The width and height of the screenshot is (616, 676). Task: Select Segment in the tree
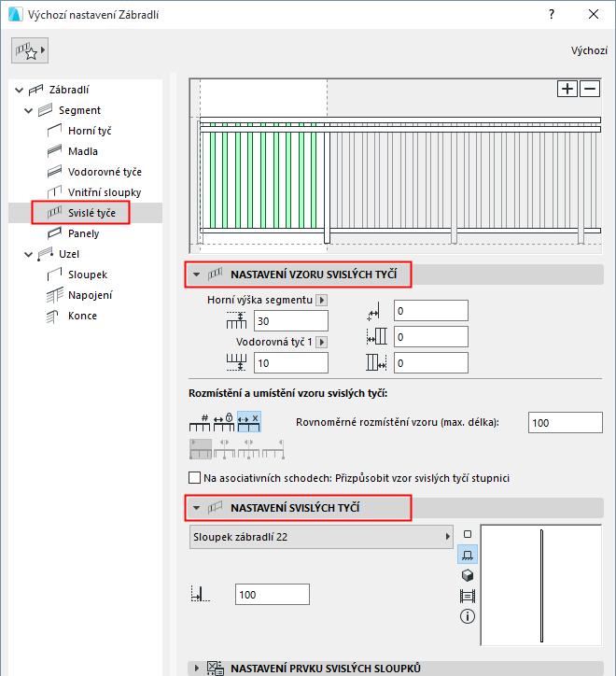79,110
